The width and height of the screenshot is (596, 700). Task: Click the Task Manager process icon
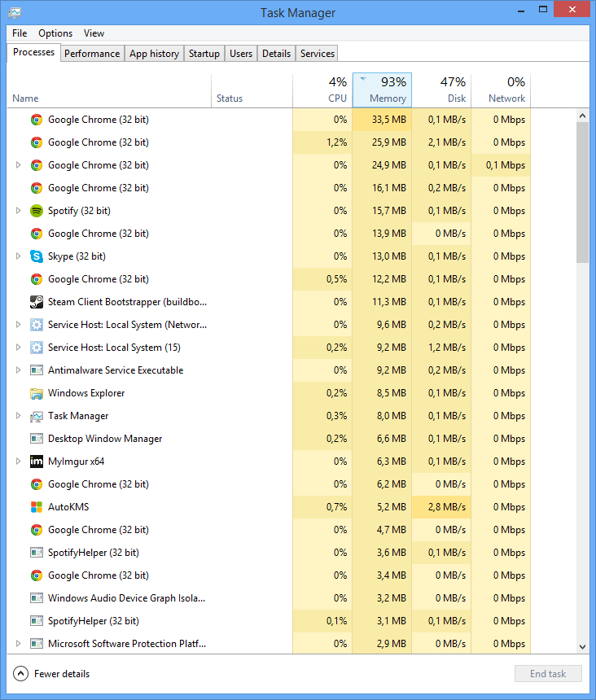coord(36,416)
